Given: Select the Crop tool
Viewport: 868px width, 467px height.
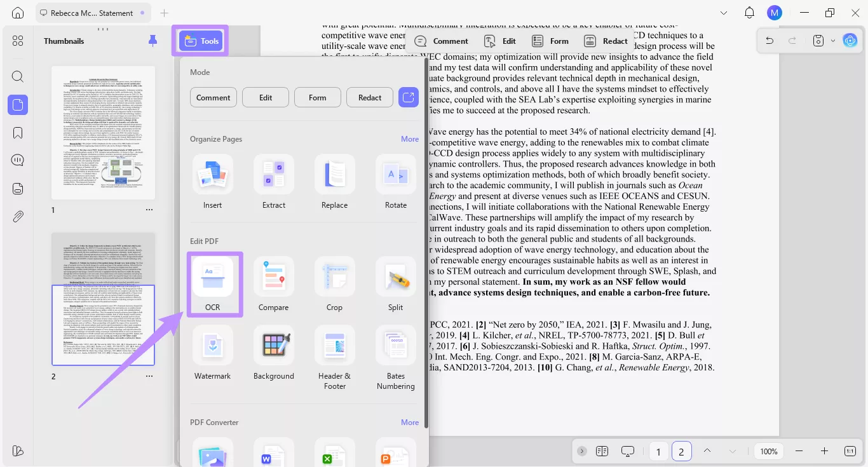Looking at the screenshot, I should click(x=334, y=284).
